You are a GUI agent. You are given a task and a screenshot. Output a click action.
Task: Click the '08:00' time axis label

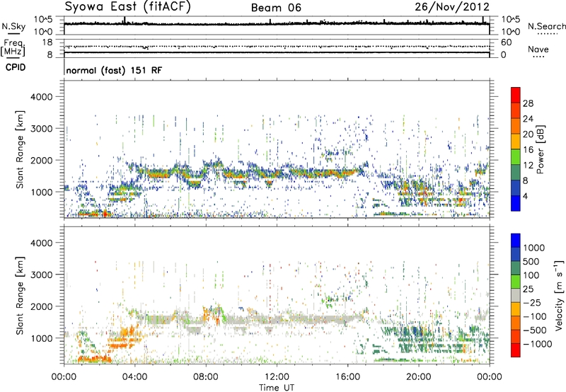(x=205, y=377)
